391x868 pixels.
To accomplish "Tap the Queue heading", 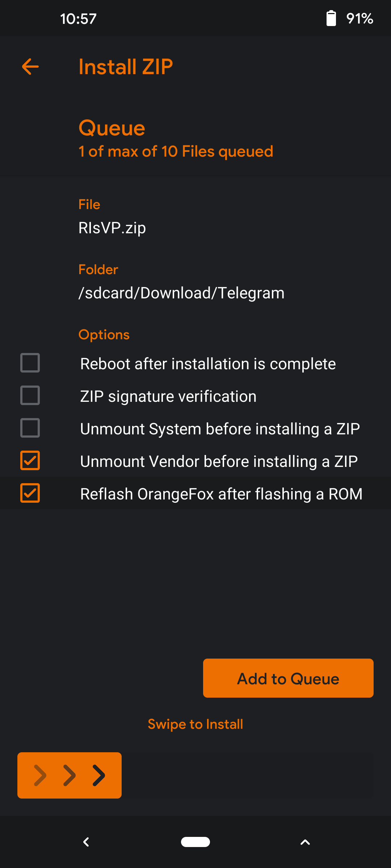I will [112, 128].
